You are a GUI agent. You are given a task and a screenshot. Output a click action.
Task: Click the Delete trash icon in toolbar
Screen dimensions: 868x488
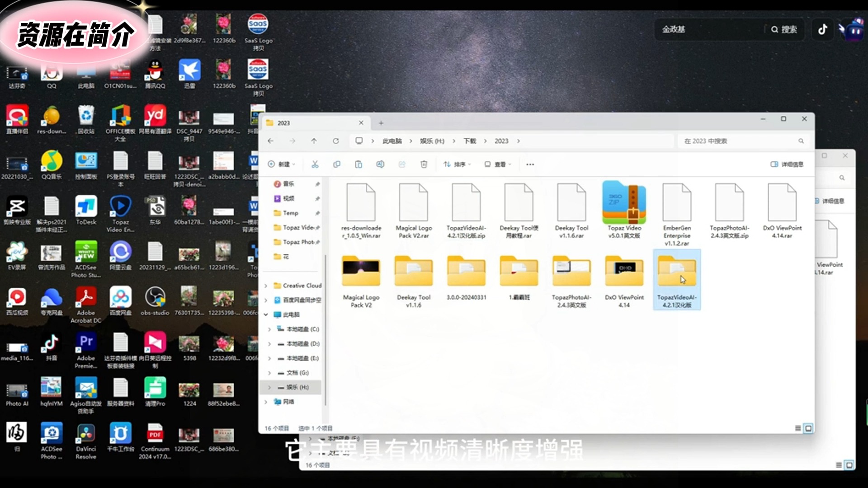pos(424,164)
